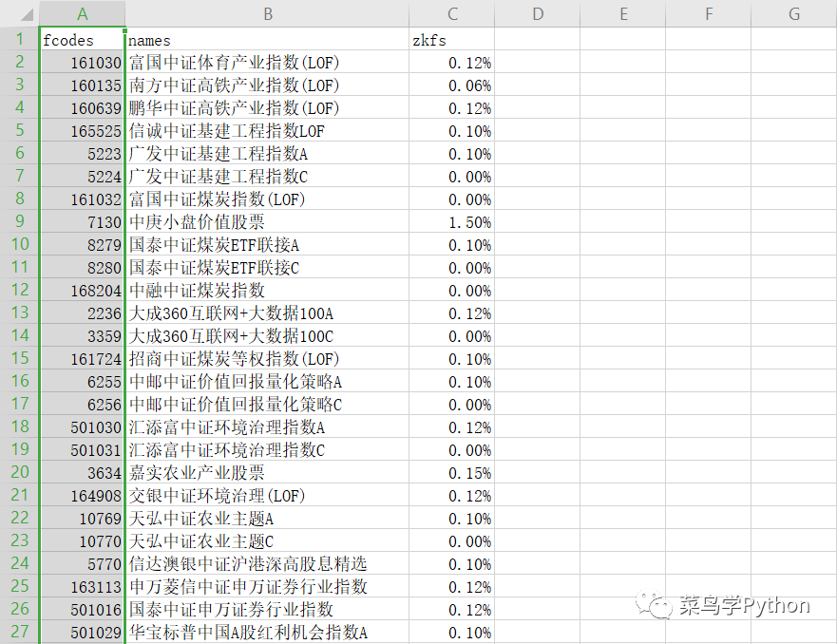Select column C header
Screen dimensions: 837x644
[452, 14]
